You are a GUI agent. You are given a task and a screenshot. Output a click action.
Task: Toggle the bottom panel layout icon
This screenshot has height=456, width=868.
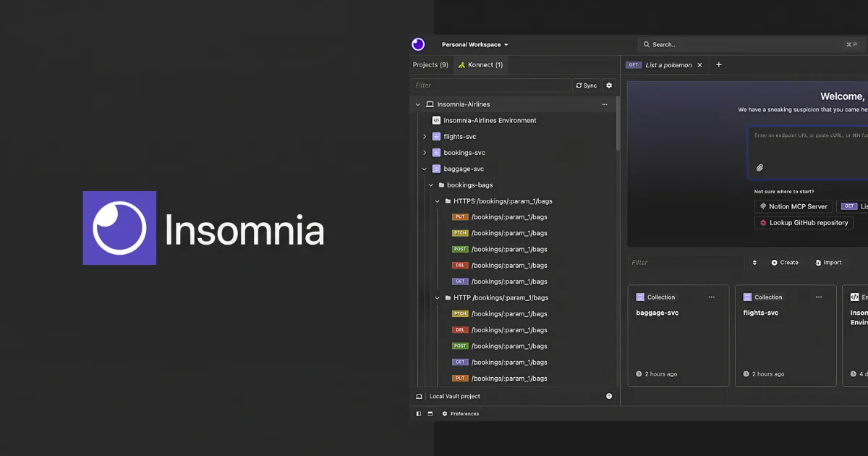tap(430, 414)
